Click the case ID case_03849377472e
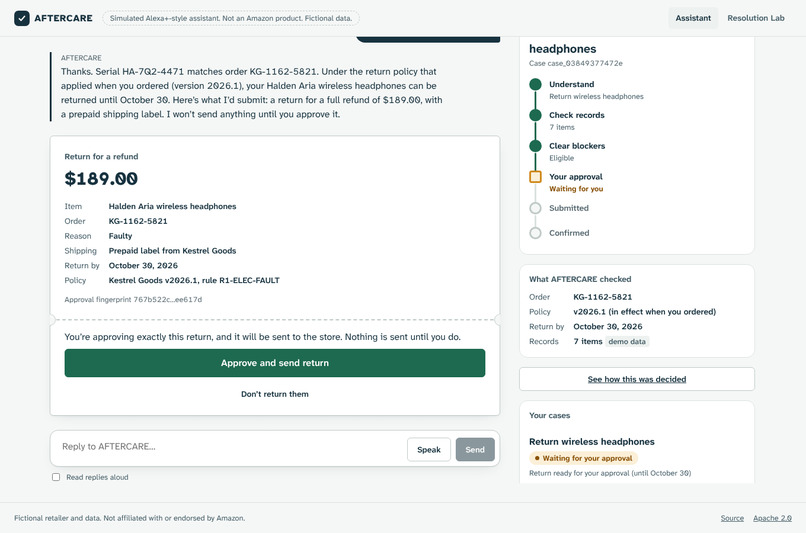The image size is (806, 533). pyautogui.click(x=576, y=63)
